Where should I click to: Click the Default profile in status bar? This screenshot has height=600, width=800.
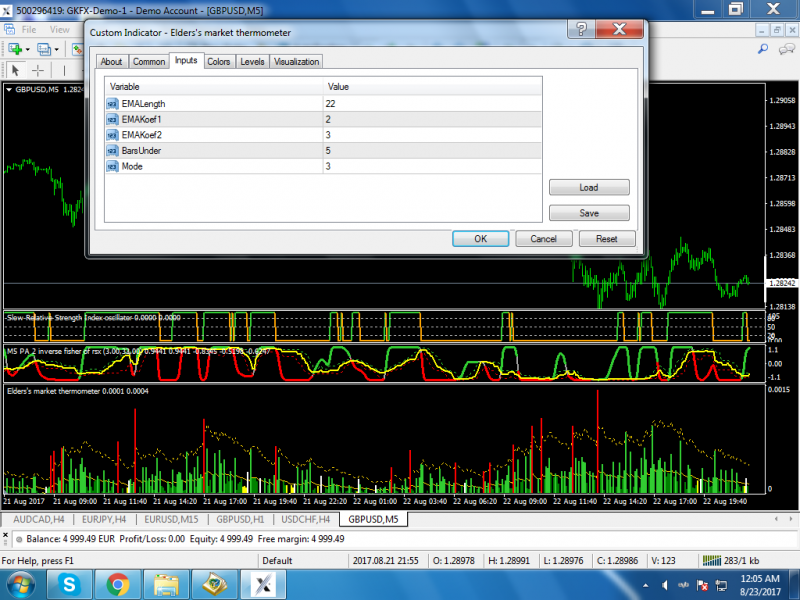(x=277, y=561)
